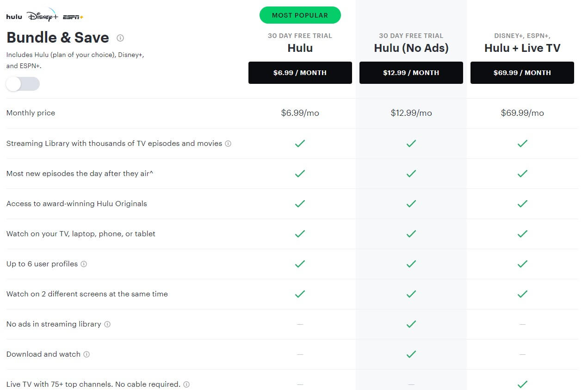Image resolution: width=588 pixels, height=390 pixels.
Task: Open the info icon for Streaming Library row
Action: (x=228, y=144)
